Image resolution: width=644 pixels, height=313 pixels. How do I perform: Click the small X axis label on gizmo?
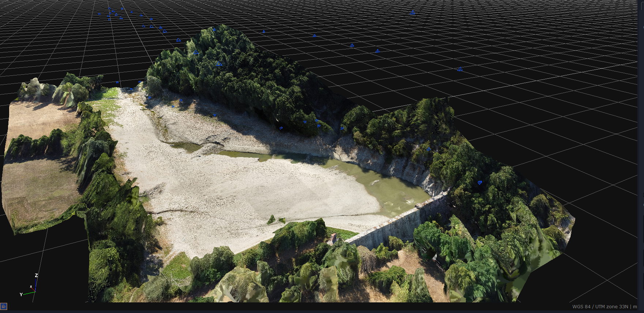31,287
